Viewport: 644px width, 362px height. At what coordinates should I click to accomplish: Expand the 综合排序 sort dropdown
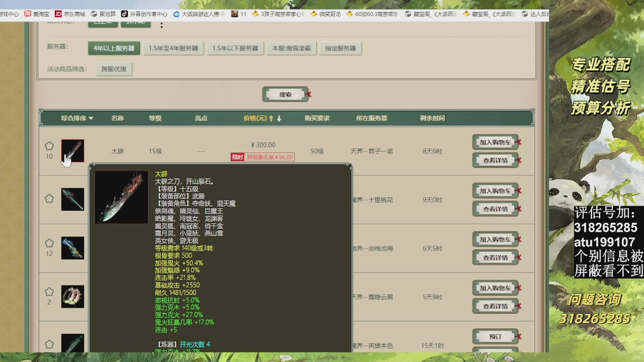click(x=77, y=118)
